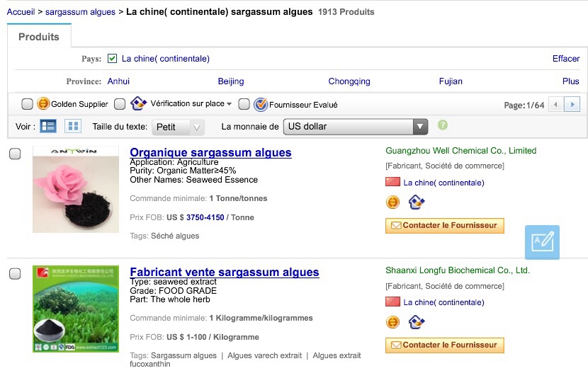Viewport: 588px width, 378px height.
Task: Select the Organique sargassum algues product checkbox
Action: click(15, 154)
